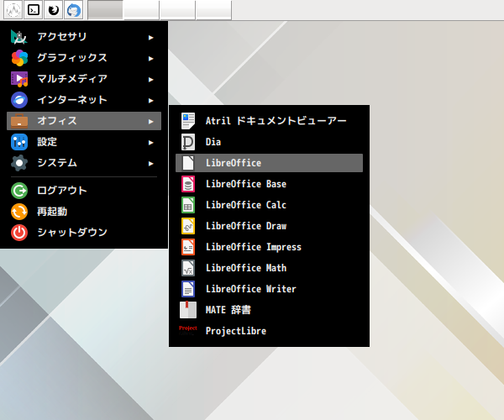Click the システム text label
Viewport: 504px width, 420px height.
pos(57,163)
